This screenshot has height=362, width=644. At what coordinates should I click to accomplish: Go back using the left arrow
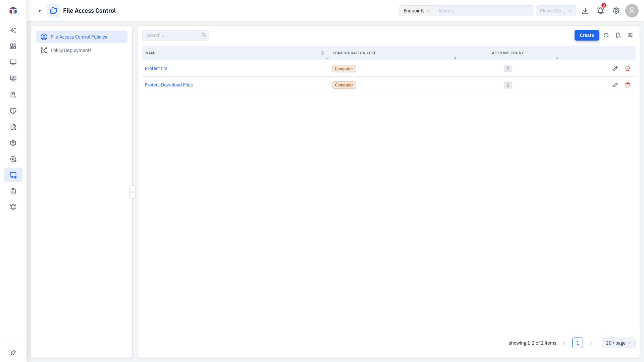tap(40, 11)
